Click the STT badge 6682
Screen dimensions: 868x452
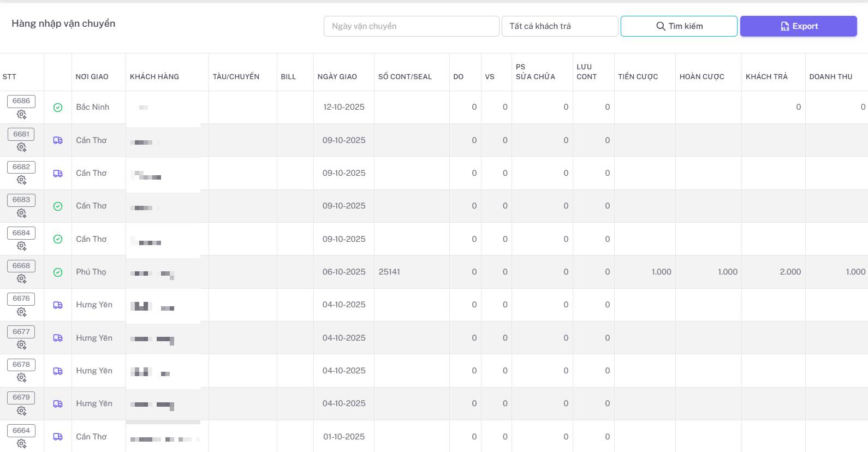point(21,167)
